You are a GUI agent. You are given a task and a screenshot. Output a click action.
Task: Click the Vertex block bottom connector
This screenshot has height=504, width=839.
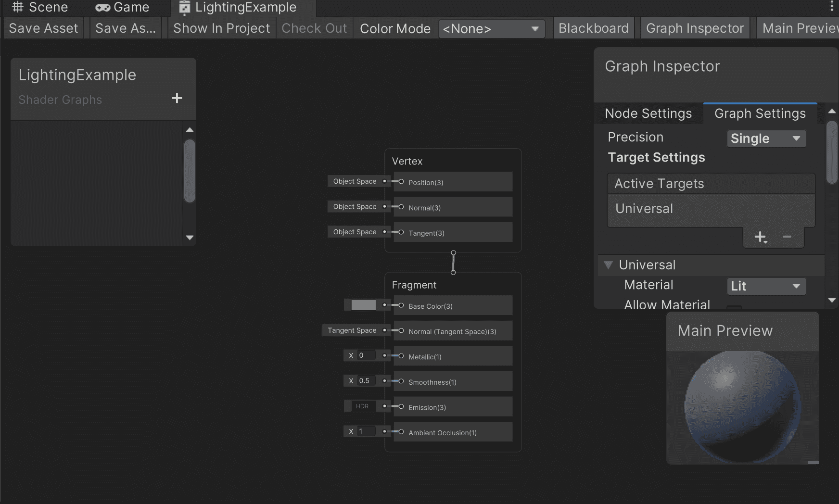click(453, 252)
